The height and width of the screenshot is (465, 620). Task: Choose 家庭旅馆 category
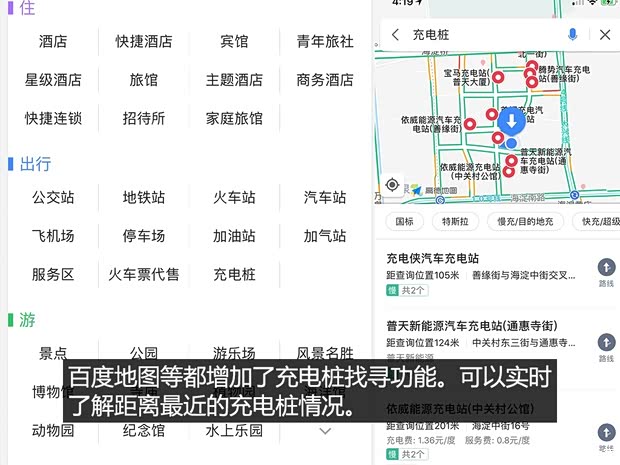[234, 118]
